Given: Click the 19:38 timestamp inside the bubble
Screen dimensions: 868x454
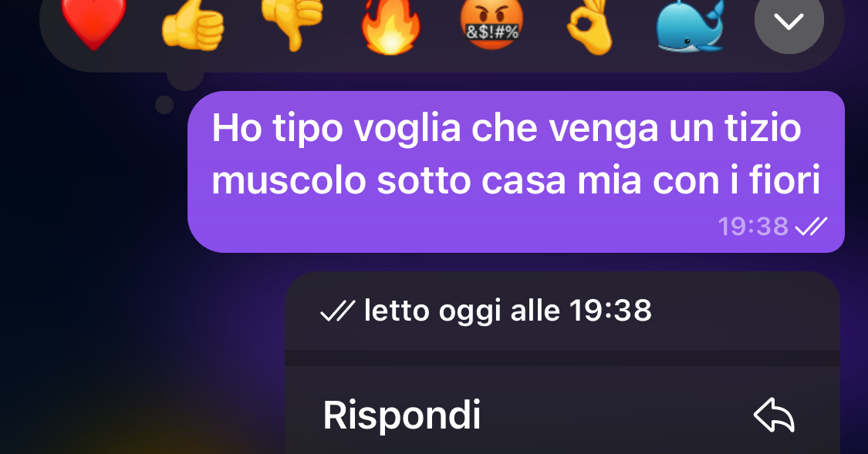Looking at the screenshot, I should (x=753, y=226).
